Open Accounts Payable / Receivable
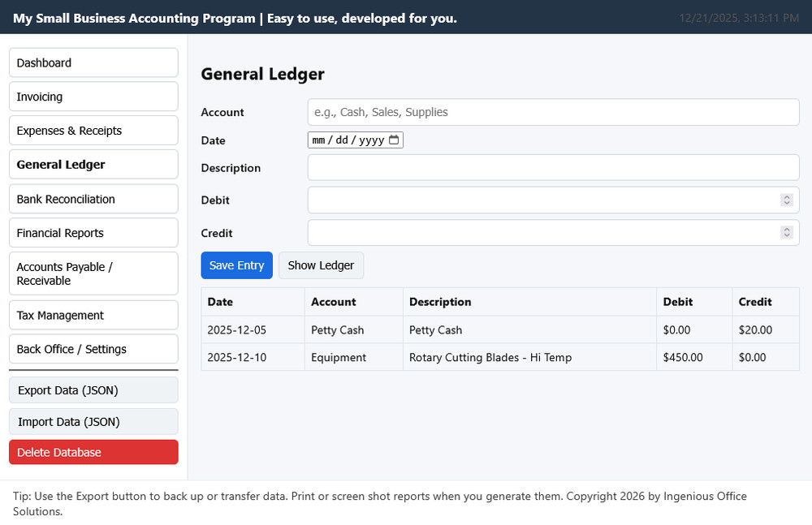 pos(93,273)
